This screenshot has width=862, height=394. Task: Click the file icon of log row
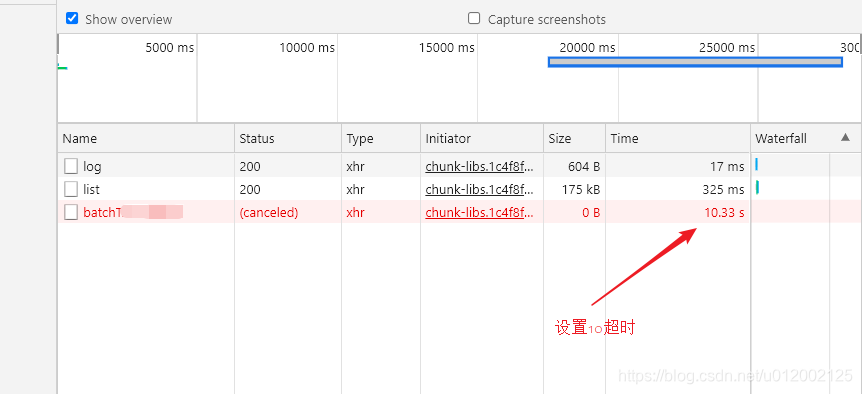tap(71, 166)
